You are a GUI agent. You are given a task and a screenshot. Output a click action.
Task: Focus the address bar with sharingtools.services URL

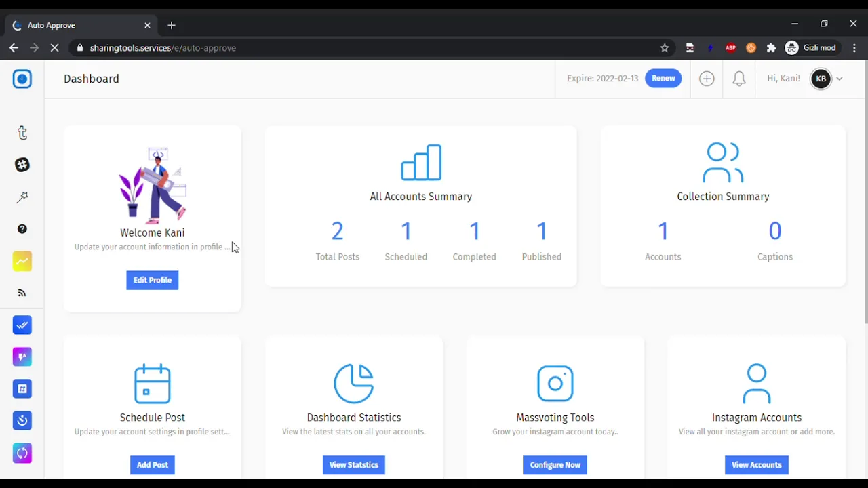373,48
